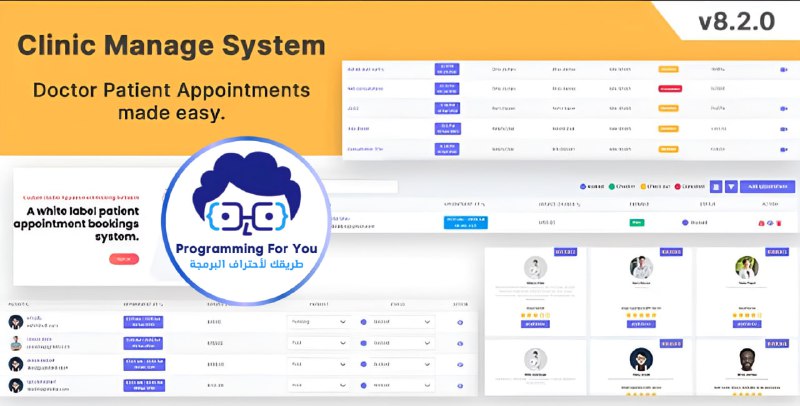Click the eye icon in the third patient row
The height and width of the screenshot is (406, 800).
(x=460, y=365)
